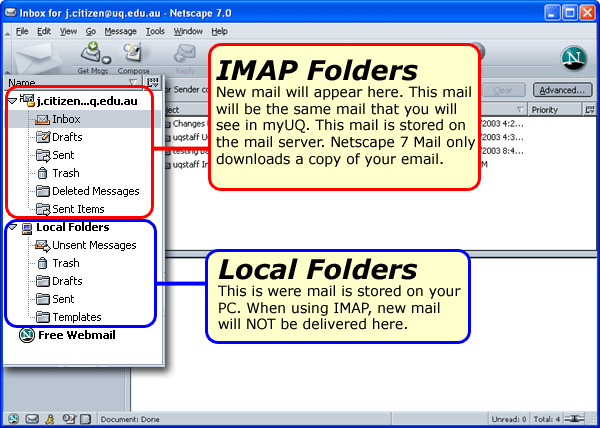Click the Advanced... search button
Screen dimensions: 600x428
(x=561, y=90)
